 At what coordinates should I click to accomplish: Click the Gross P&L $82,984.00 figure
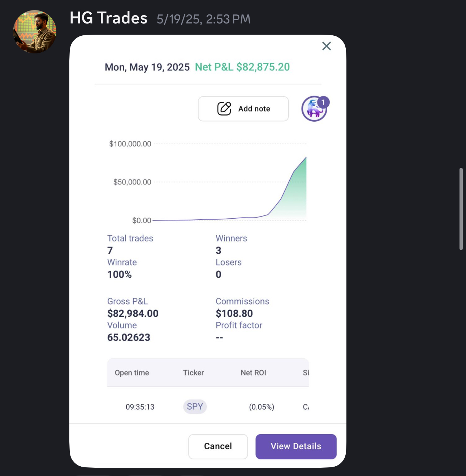[133, 314]
